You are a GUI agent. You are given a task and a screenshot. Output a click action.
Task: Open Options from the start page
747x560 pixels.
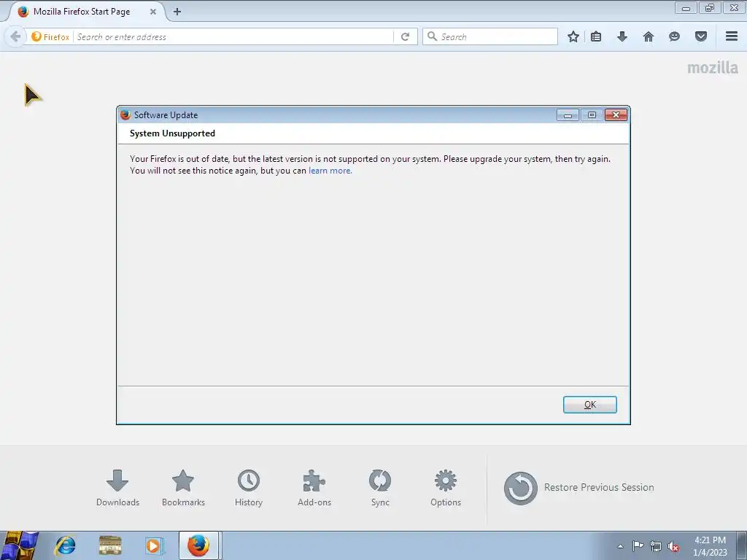pyautogui.click(x=446, y=488)
